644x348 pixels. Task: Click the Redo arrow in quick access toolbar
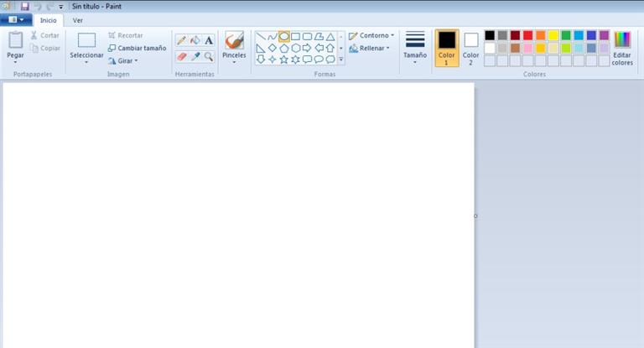pos(50,6)
